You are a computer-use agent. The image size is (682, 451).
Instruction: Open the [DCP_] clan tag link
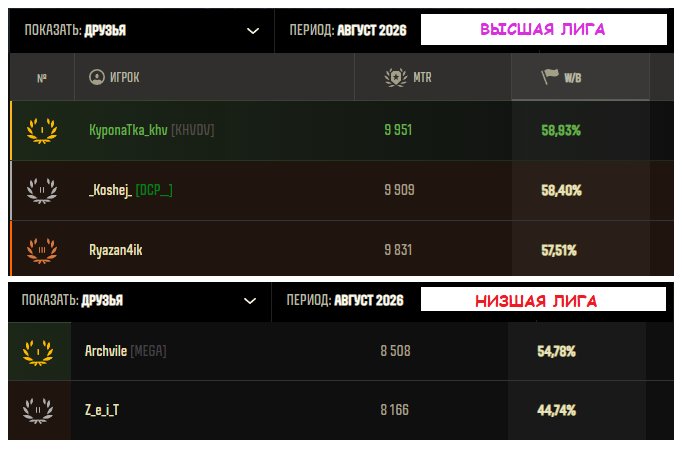coord(154,190)
